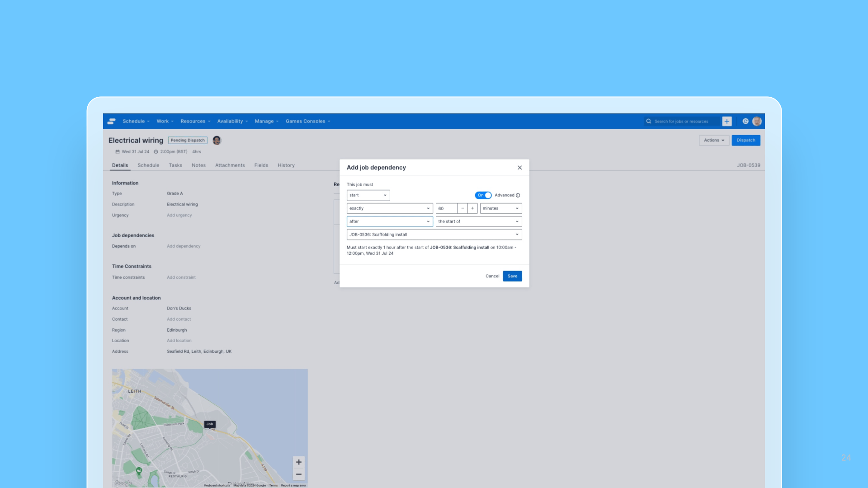The height and width of the screenshot is (488, 868).
Task: Open the 'after' dropdown
Action: tap(390, 221)
